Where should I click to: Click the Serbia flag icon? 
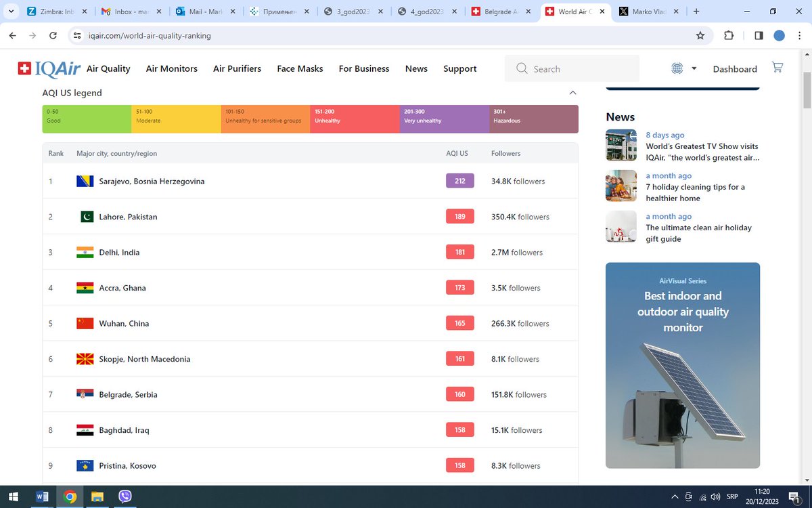point(85,394)
